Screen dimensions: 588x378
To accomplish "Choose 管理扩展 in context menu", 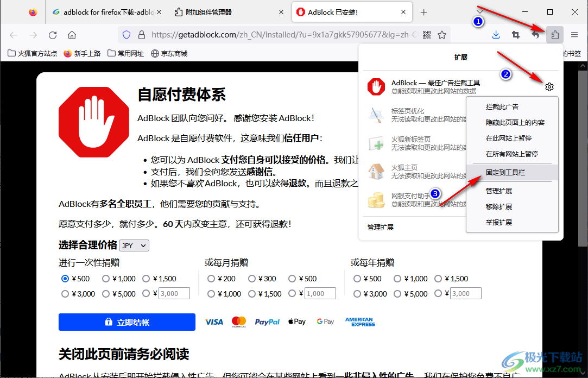I will tap(512, 191).
